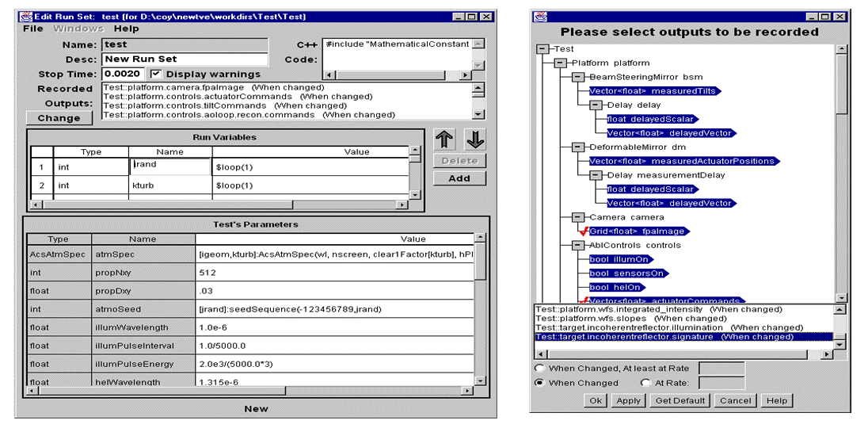Open the Help menu
Image resolution: width=868 pixels, height=432 pixels.
click(x=126, y=29)
